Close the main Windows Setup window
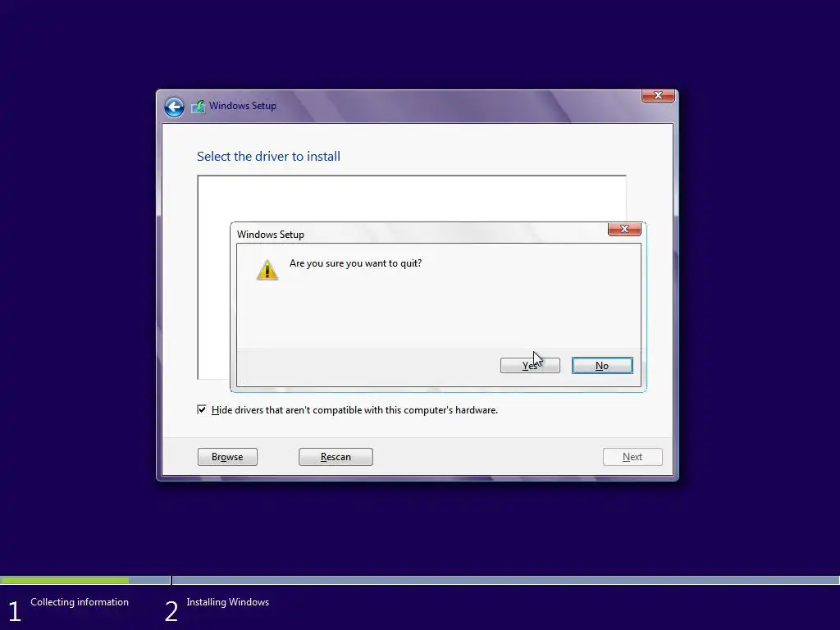Screen dimensions: 840x630 (x=658, y=95)
